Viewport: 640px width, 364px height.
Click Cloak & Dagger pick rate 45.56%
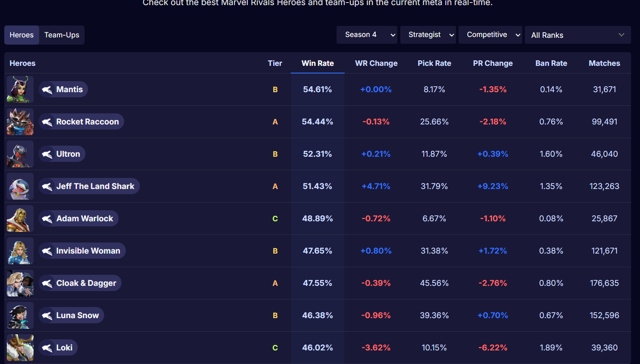tap(434, 283)
